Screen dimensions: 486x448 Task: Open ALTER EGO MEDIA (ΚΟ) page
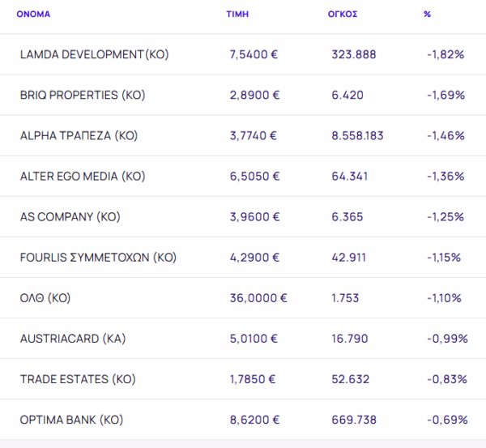tap(82, 176)
